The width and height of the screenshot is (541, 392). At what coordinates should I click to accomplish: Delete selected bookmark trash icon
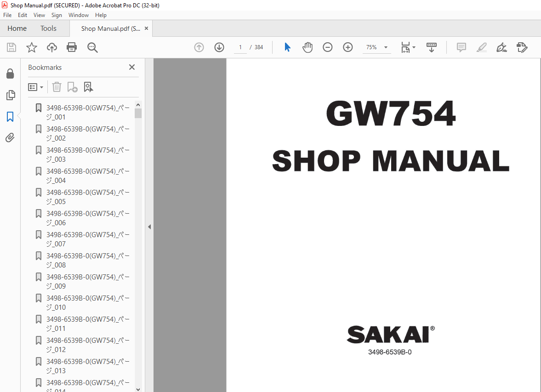coord(57,87)
